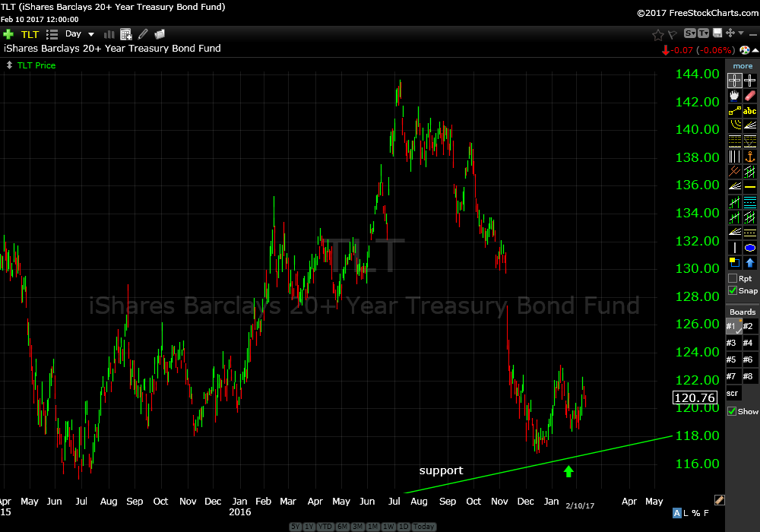Image resolution: width=760 pixels, height=532 pixels.
Task: Select the eraser drawing tool
Action: (x=750, y=96)
